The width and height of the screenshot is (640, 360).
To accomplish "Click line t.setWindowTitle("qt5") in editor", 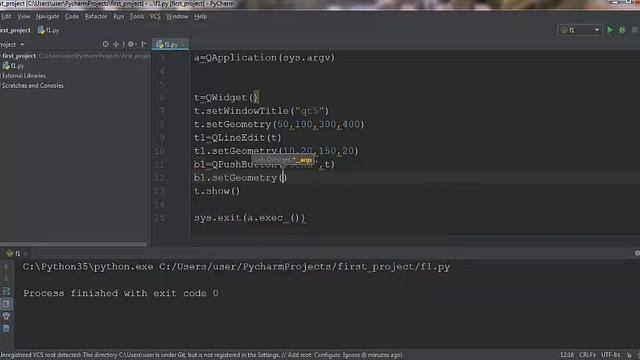I will (x=261, y=111).
